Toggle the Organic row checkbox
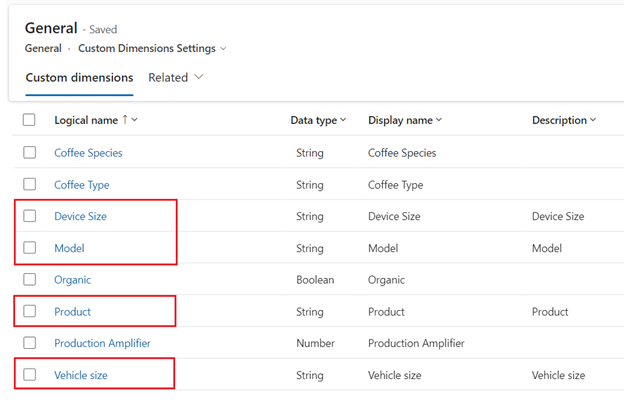624x402 pixels. pos(29,280)
